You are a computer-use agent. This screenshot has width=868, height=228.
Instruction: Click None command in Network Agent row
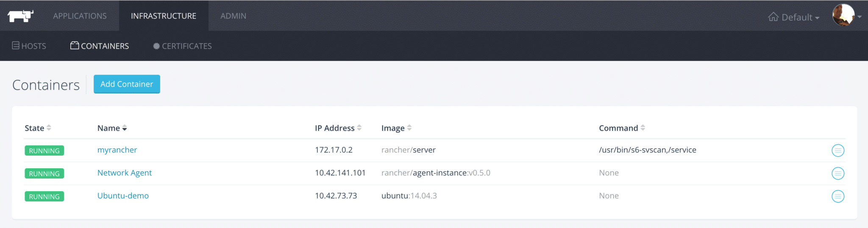click(x=609, y=173)
